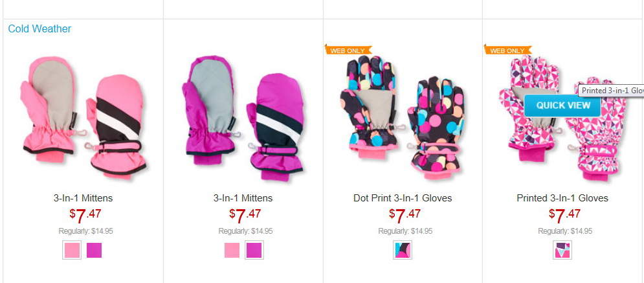Viewport: 644px width, 283px height.
Task: Click the second 3-In-1 Mittens title link
Action: (x=243, y=198)
